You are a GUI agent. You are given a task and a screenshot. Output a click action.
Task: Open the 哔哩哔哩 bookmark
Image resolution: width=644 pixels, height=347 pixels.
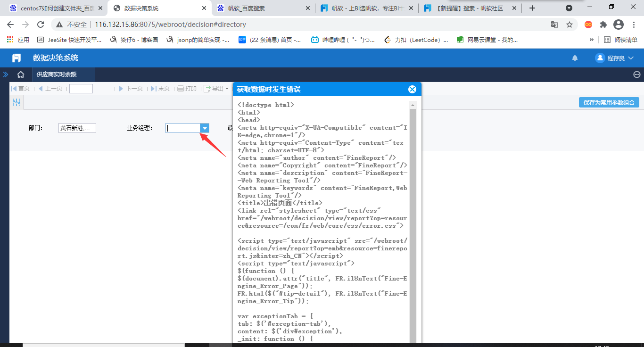343,40
